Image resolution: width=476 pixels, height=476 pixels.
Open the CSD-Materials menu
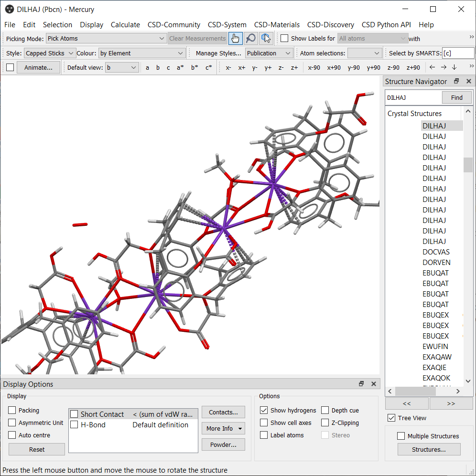click(x=277, y=25)
